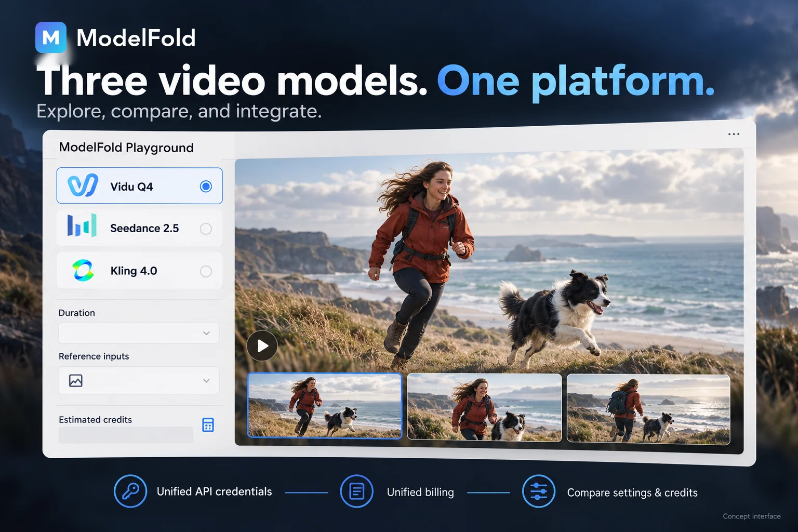Click the ModelFold Playground title
This screenshot has height=532, width=798.
(x=126, y=148)
